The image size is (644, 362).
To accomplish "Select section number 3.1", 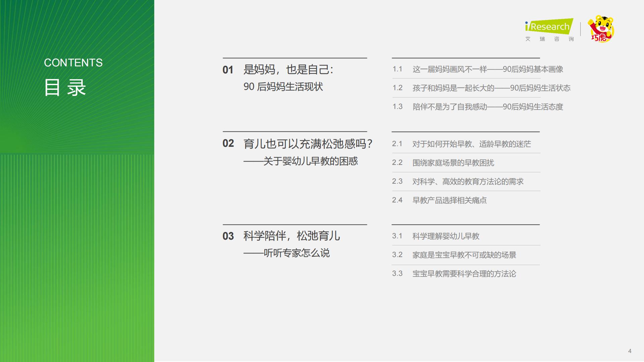I will click(x=397, y=236).
